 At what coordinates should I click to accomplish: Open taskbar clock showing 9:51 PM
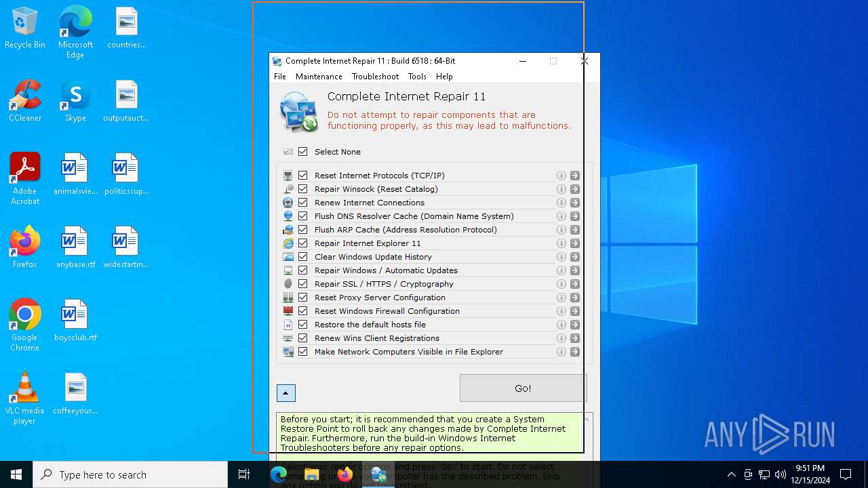(x=811, y=474)
